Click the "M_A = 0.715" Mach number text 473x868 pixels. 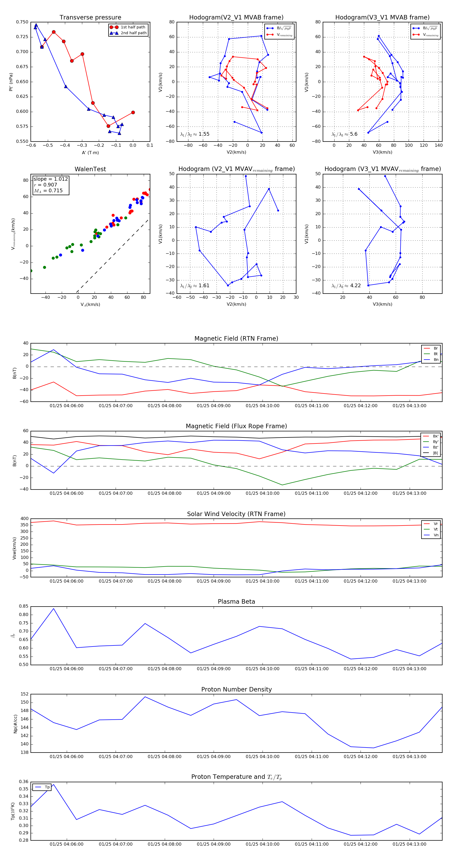[x=48, y=191]
